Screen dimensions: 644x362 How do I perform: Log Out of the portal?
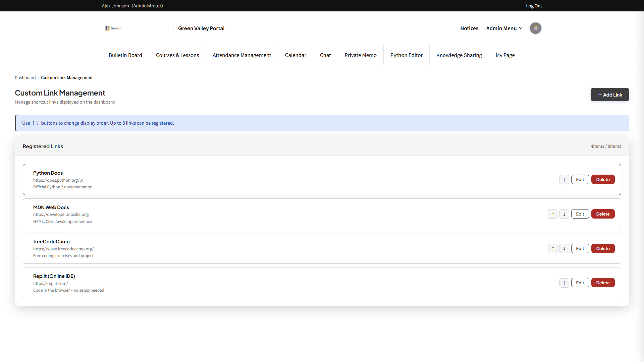tap(534, 6)
